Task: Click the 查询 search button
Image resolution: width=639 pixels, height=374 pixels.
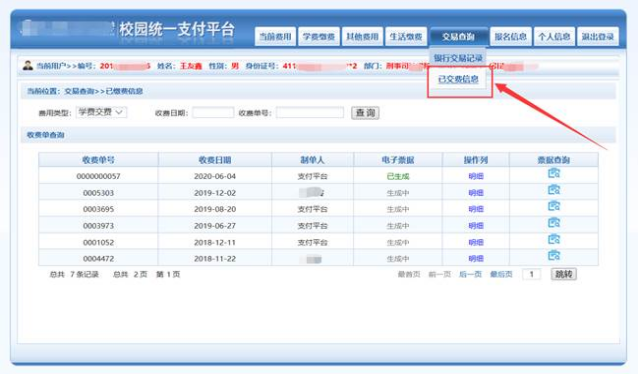Action: pos(365,113)
